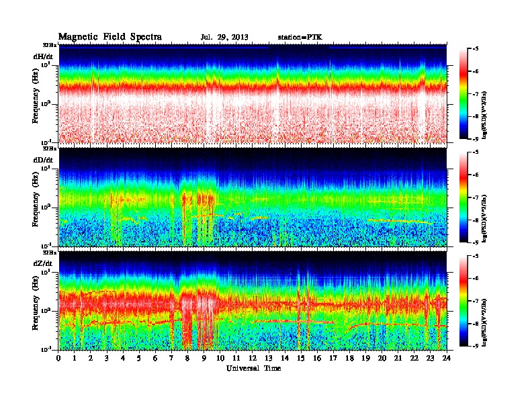Click time axis tick label '0'
The width and height of the screenshot is (532, 411).
(58, 358)
